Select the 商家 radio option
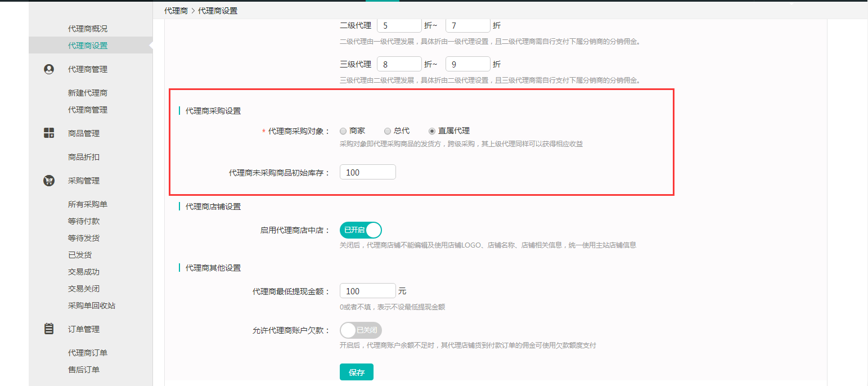Image resolution: width=868 pixels, height=386 pixels. point(343,131)
